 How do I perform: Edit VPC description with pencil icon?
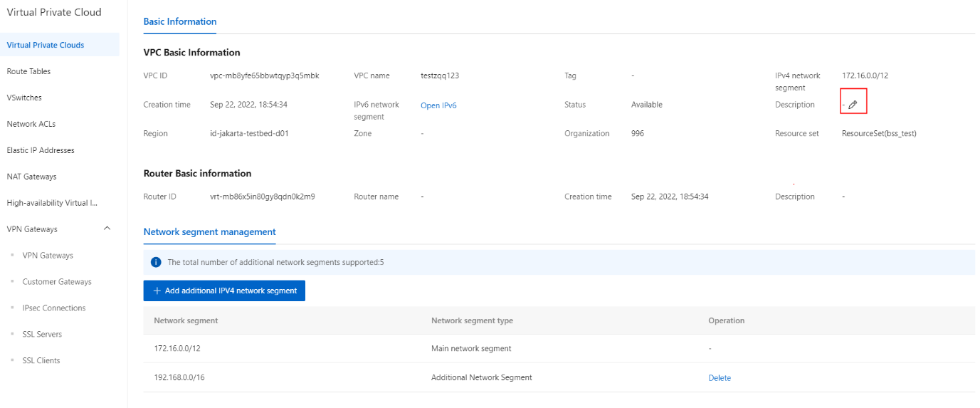coord(853,105)
